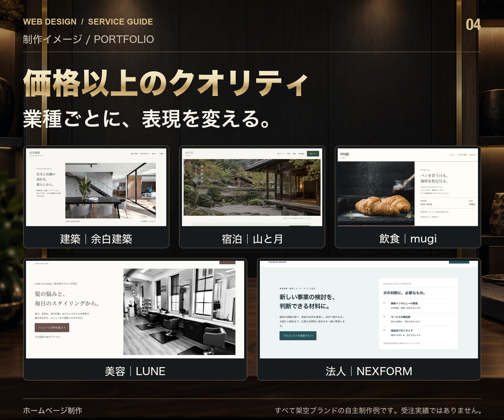
Task: Click the croissant photo in mugi mockup
Action: [376, 193]
